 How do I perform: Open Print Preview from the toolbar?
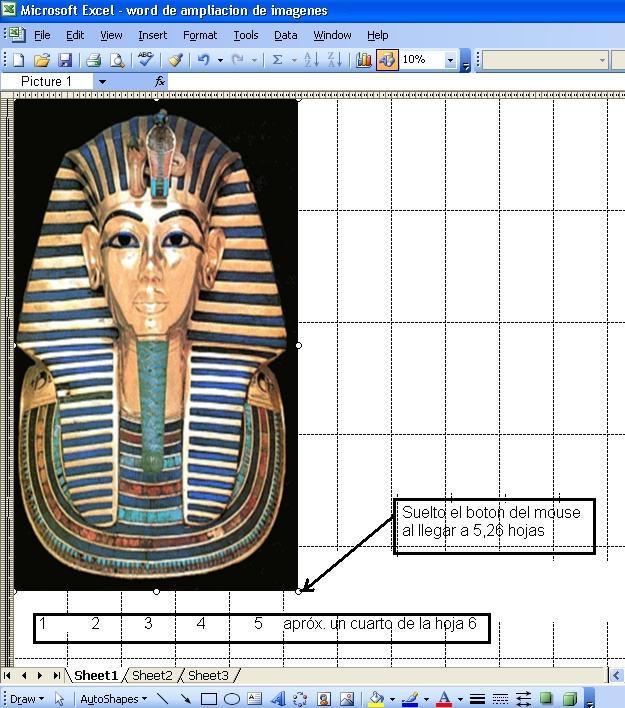(x=117, y=60)
